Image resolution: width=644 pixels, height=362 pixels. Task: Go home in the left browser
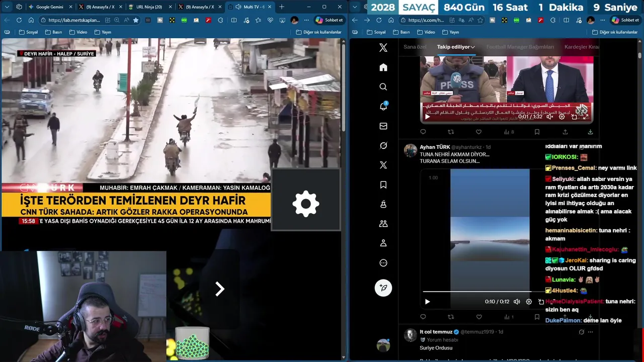pyautogui.click(x=31, y=20)
